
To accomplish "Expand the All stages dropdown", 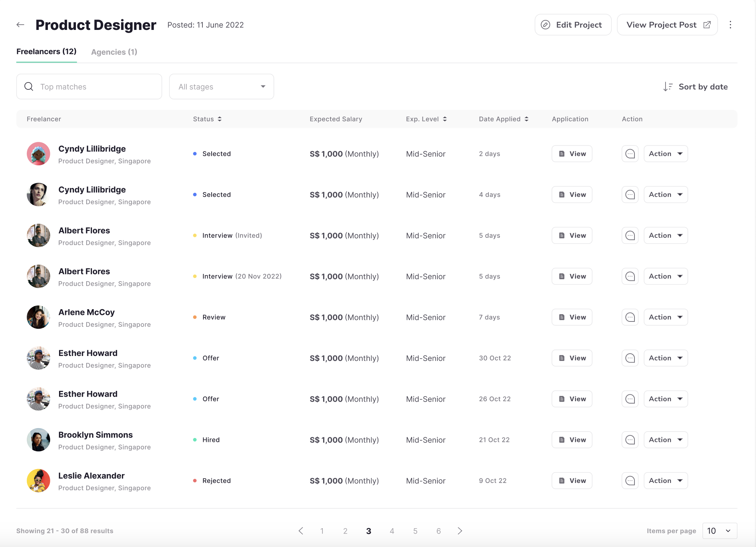I will click(x=222, y=87).
